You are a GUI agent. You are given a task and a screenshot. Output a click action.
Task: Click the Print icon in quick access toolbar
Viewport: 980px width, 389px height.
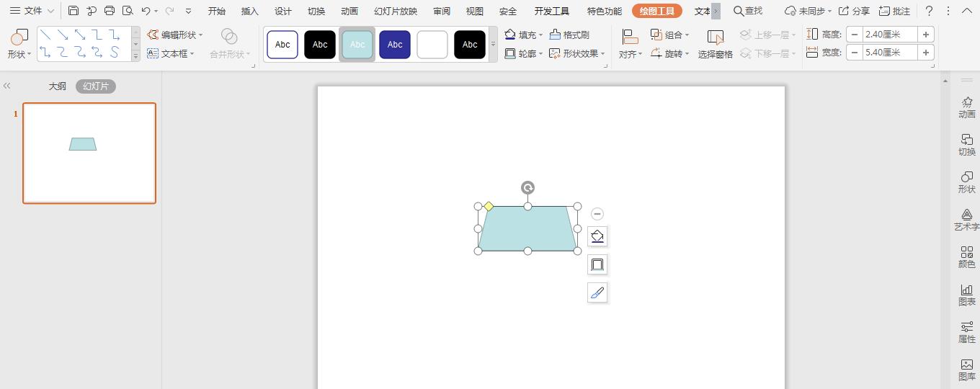coord(110,11)
